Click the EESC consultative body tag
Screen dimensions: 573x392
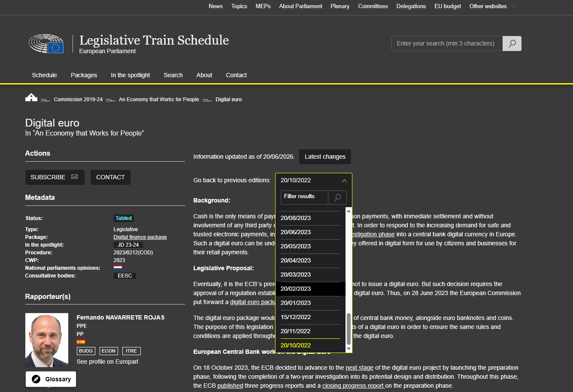pos(125,276)
